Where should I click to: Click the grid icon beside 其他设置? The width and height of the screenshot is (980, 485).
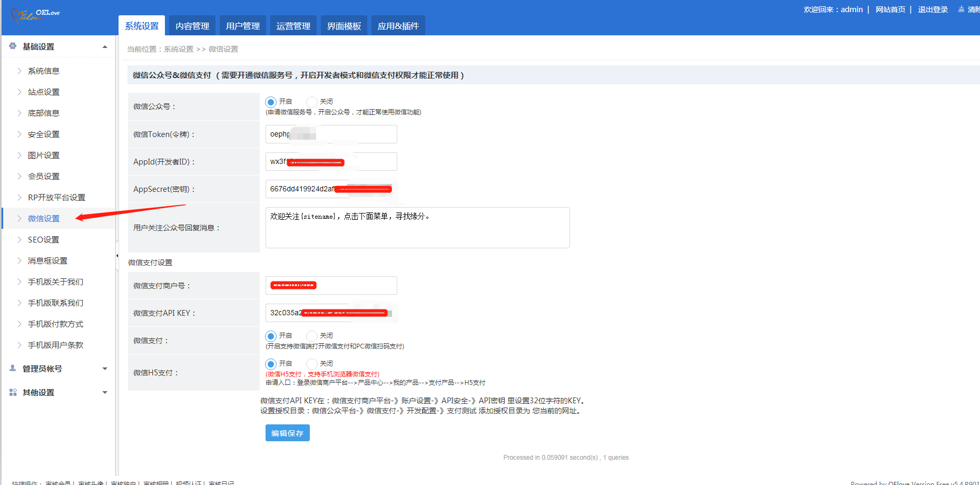13,392
